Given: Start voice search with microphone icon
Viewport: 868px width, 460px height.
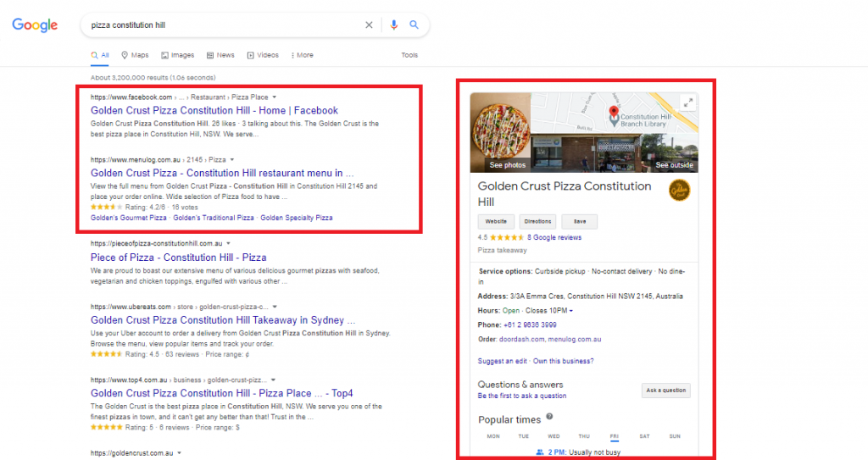Looking at the screenshot, I should 393,25.
